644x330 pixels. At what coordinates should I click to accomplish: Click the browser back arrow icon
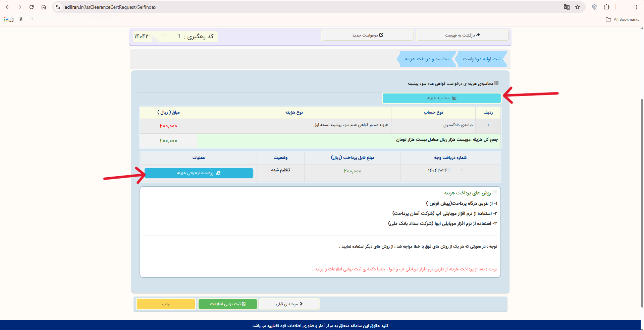(7, 7)
